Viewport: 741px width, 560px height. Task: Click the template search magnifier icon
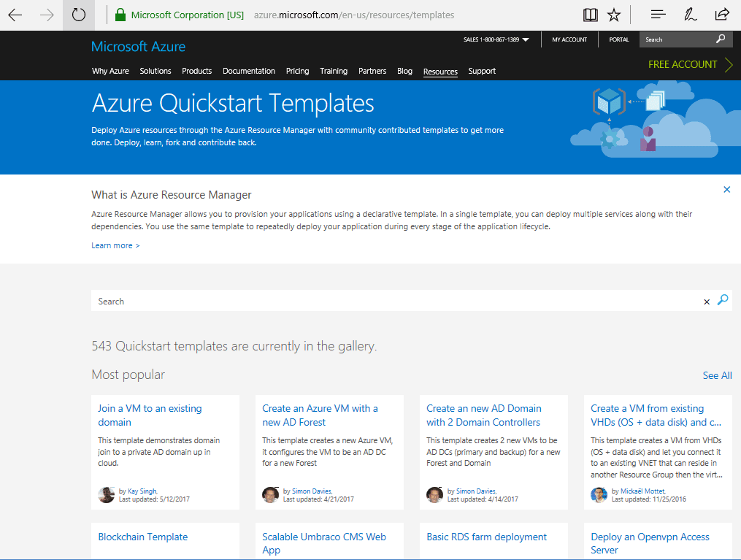point(723,299)
